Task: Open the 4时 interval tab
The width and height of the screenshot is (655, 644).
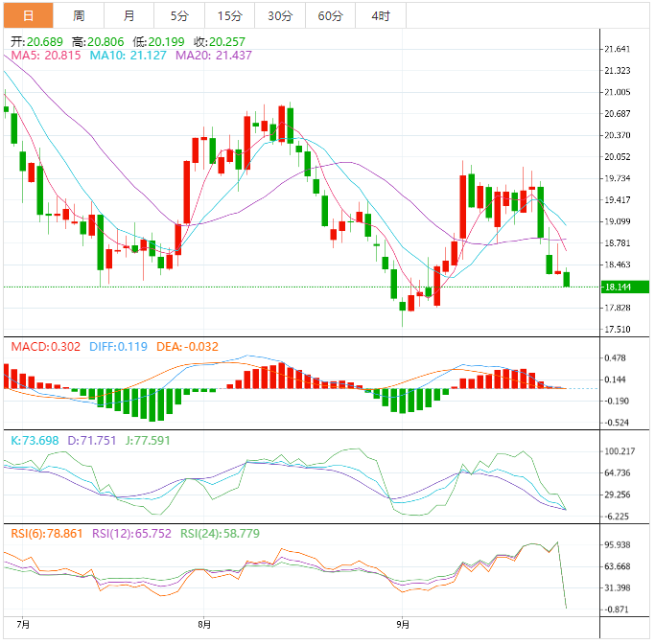Action: point(381,16)
